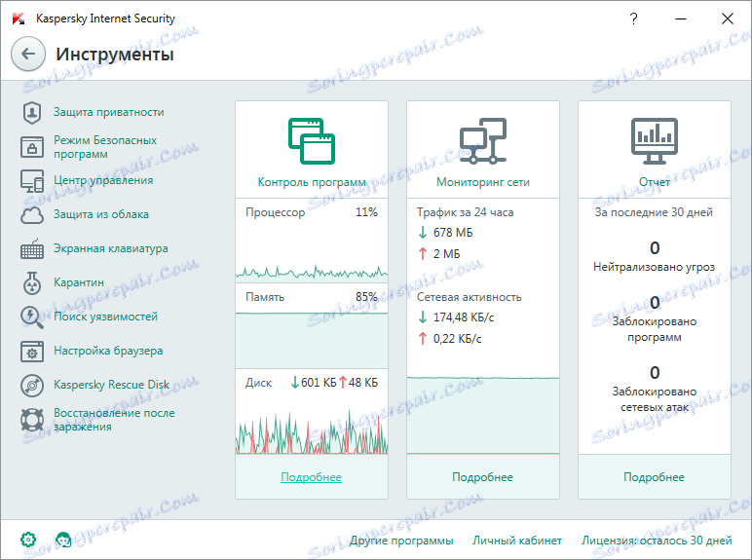
Task: Open Kaspersky Rescue Disk link
Action: tap(111, 385)
